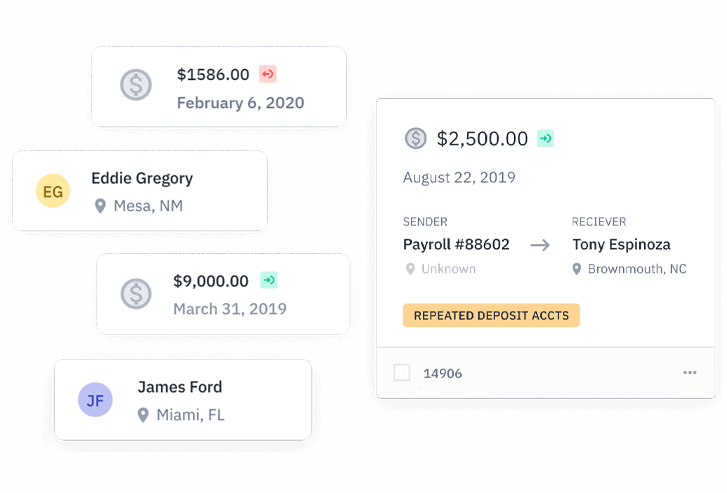Click the Repeated Deposit Accts tag
Screen dimensions: 727x493
491,316
